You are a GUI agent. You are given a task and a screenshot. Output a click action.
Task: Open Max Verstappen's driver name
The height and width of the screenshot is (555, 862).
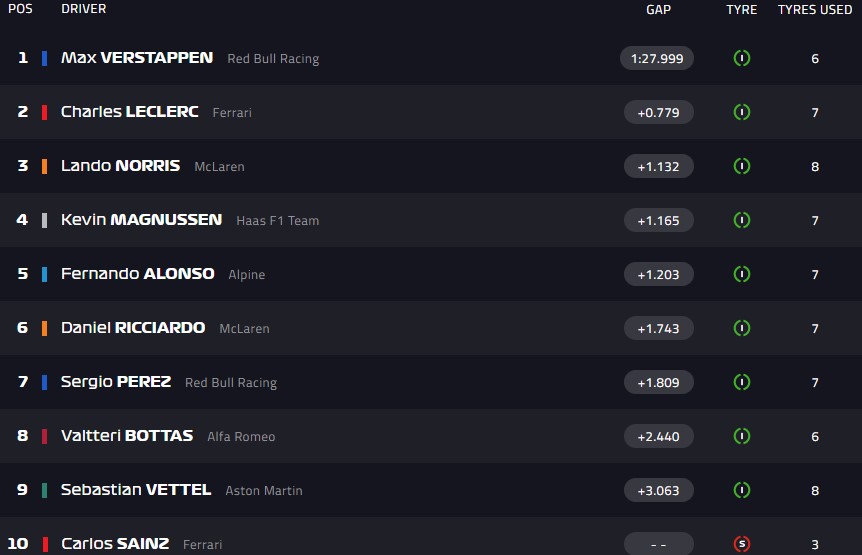pyautogui.click(x=137, y=58)
